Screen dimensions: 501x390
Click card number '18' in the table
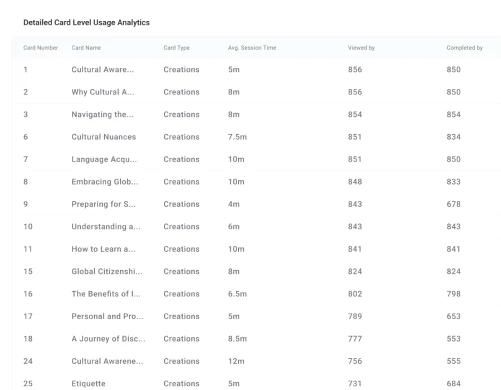coord(28,339)
